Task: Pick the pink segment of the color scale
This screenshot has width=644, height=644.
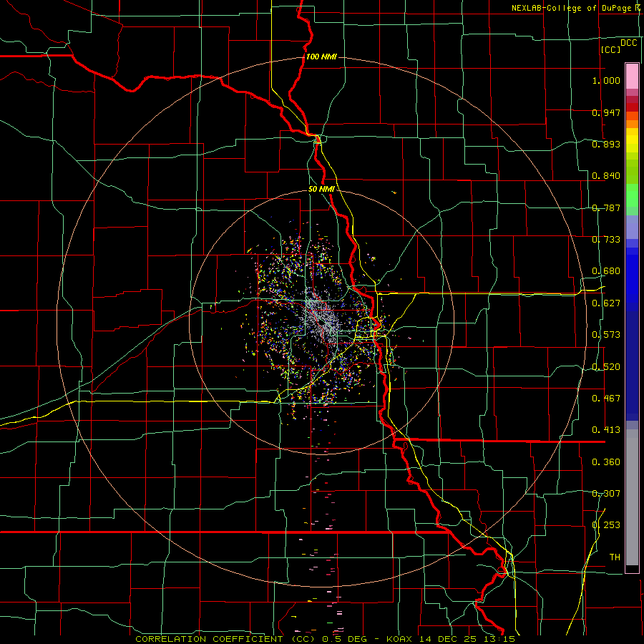Action: (632, 77)
